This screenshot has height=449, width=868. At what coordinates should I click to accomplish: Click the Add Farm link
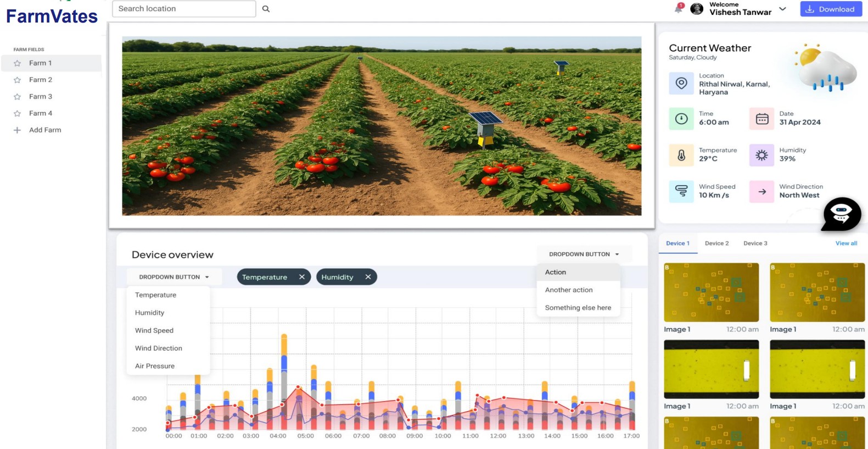coord(45,130)
